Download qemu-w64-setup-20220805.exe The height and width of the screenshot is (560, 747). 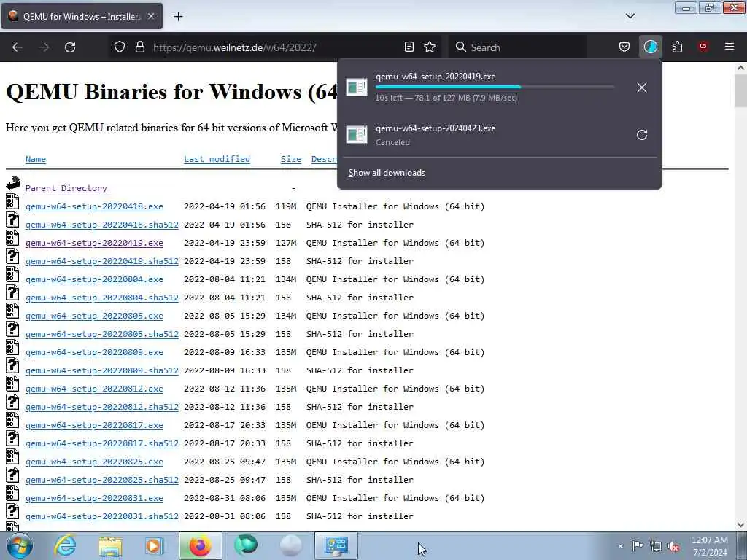click(94, 316)
